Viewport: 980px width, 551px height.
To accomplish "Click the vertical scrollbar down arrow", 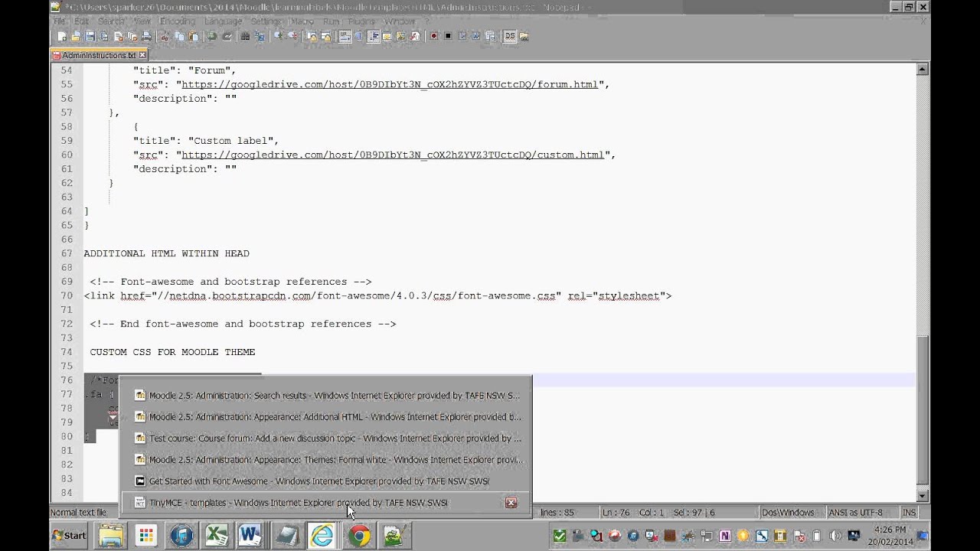I will 923,495.
